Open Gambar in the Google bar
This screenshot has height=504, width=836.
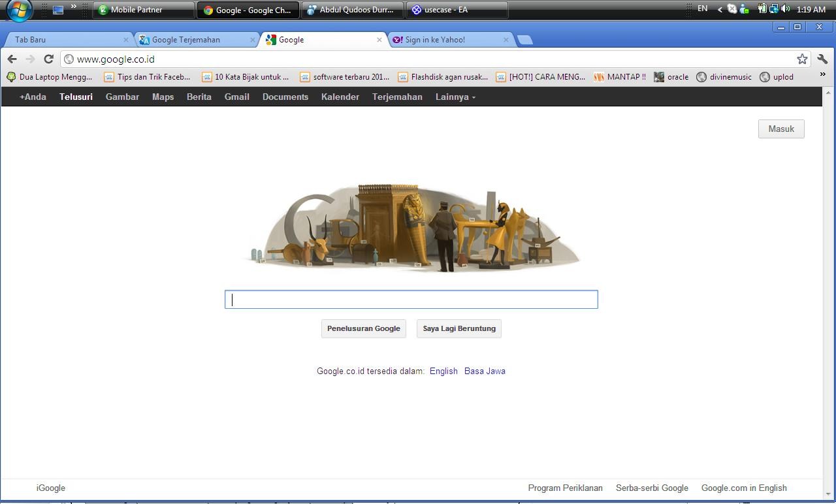click(122, 97)
